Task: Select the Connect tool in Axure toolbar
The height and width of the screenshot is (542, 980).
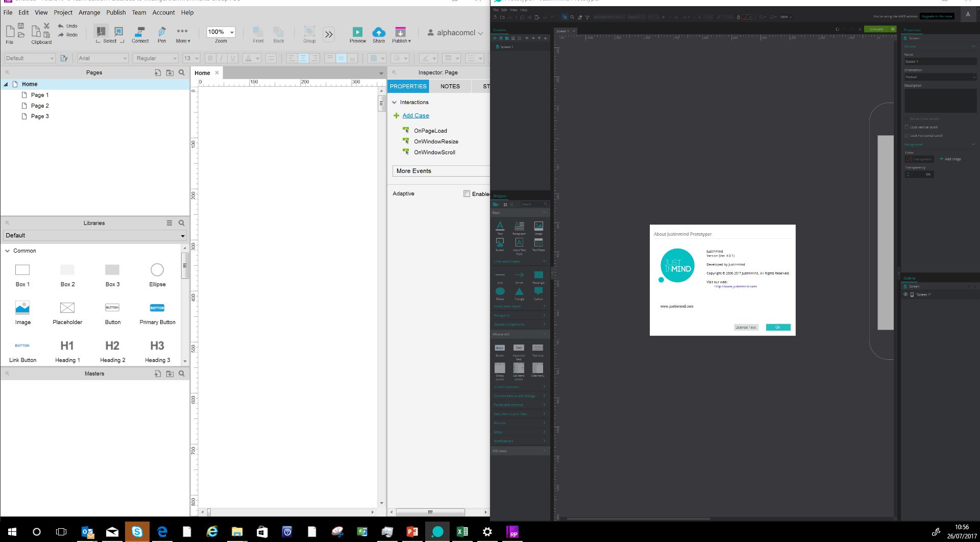Action: (140, 34)
